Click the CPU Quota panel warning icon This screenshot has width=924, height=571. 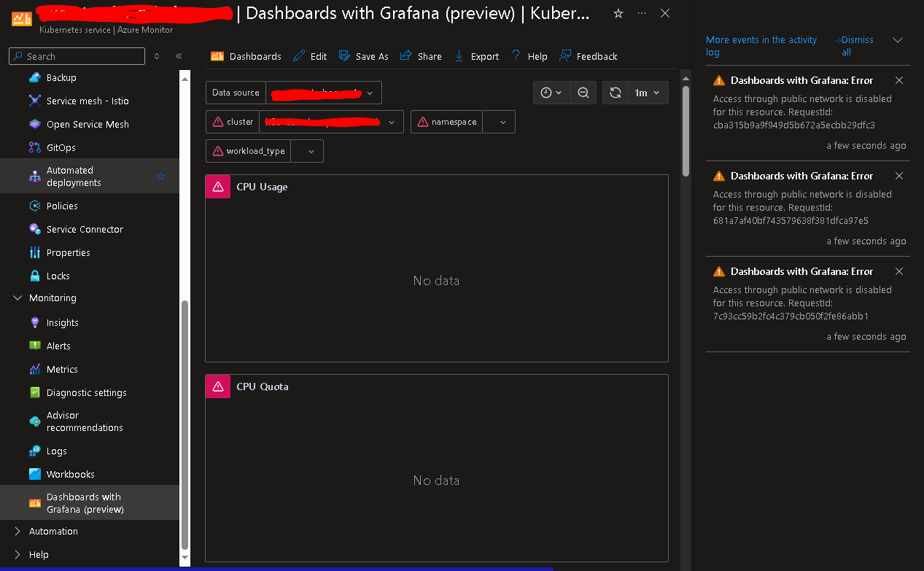[218, 387]
